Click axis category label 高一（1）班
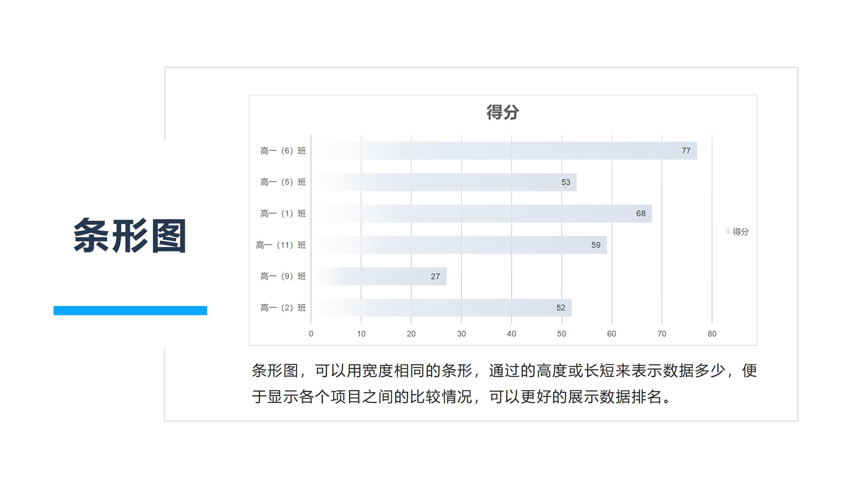868x488 pixels. point(283,213)
